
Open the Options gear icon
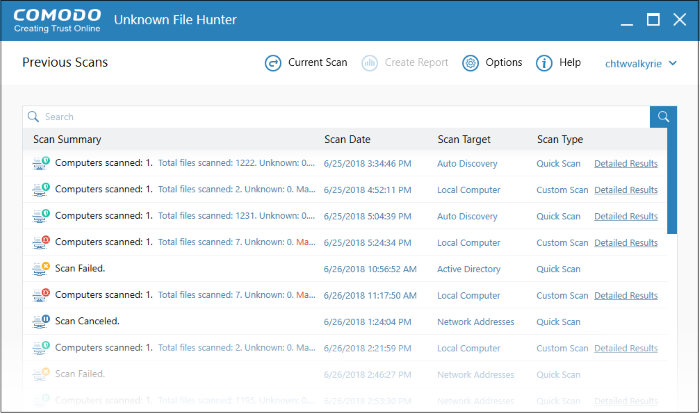(x=470, y=63)
